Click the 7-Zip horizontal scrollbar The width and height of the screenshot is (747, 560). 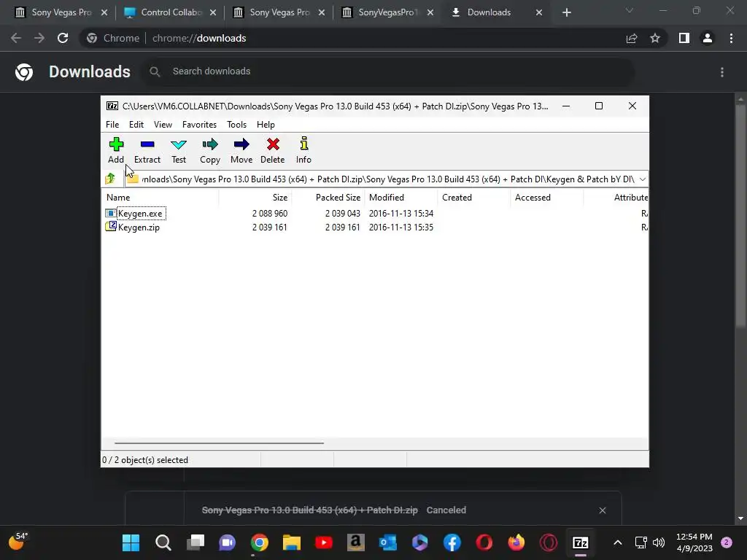[219, 443]
